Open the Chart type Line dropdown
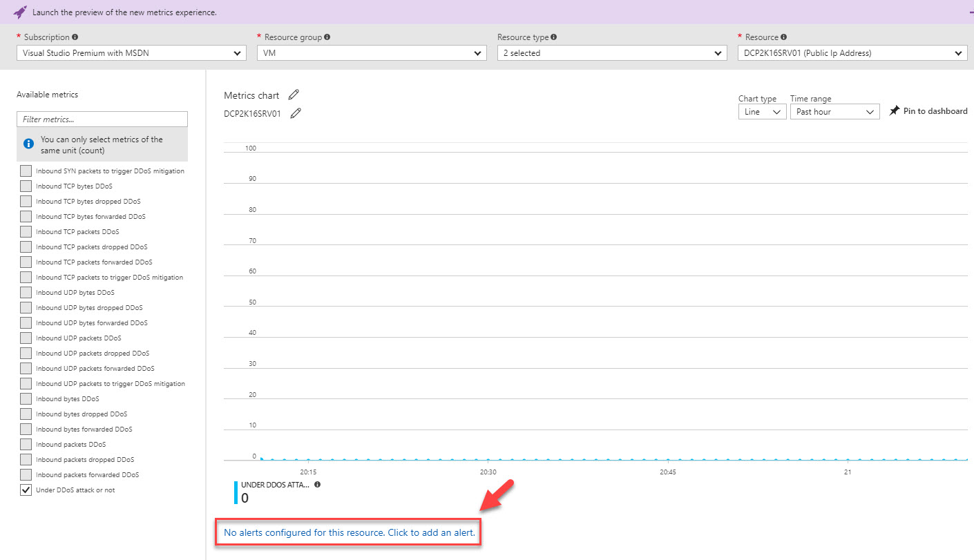The width and height of the screenshot is (974, 560). [x=762, y=112]
